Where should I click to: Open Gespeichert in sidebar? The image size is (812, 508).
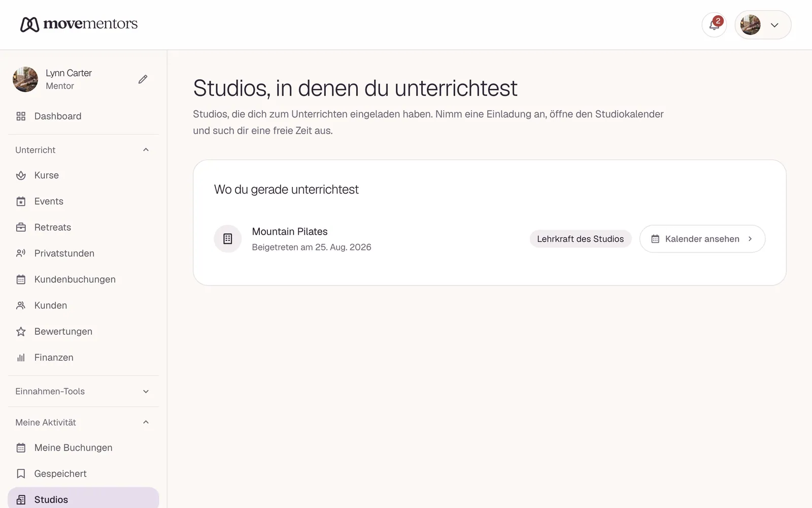point(83,474)
